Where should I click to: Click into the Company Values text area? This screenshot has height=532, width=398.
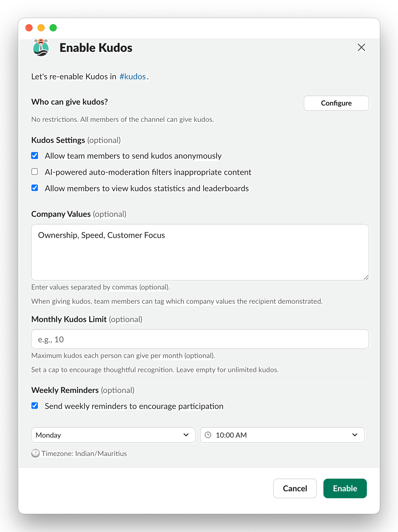tap(200, 252)
